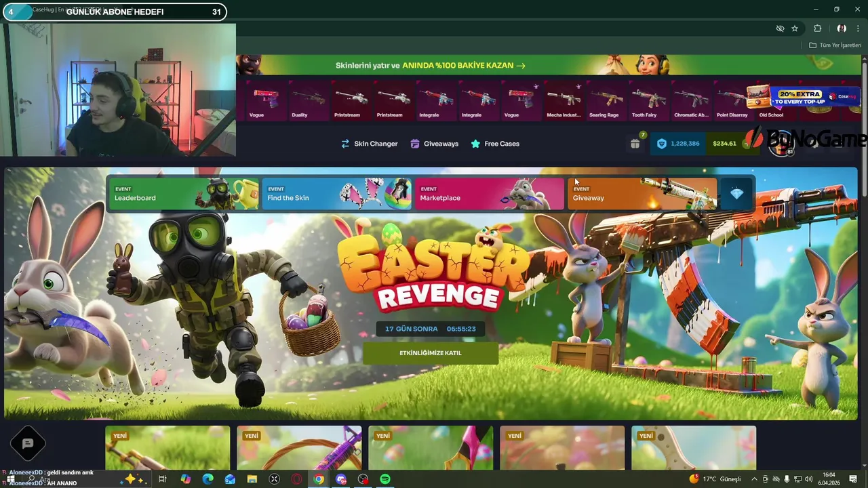Open Discord from the taskbar
This screenshot has width=868, height=488.
click(341, 479)
